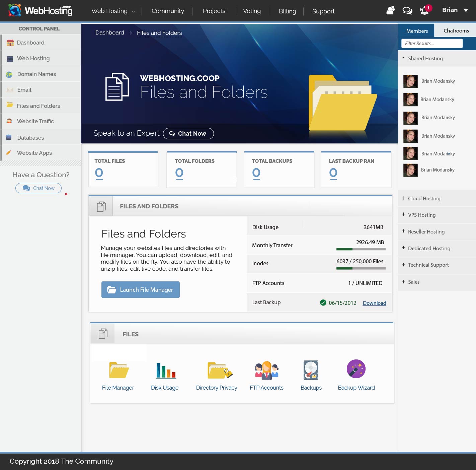This screenshot has width=476, height=470.
Task: Click the '06/15/2012' last backup date
Action: click(342, 303)
